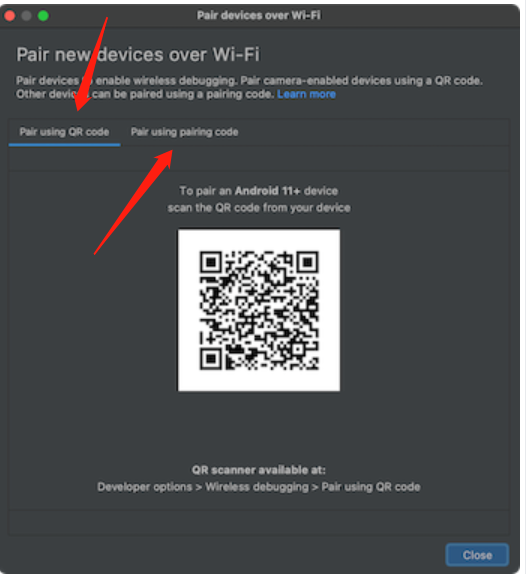Click the red arrow pointing at pairing code tab
527x574 pixels.
pos(134,202)
